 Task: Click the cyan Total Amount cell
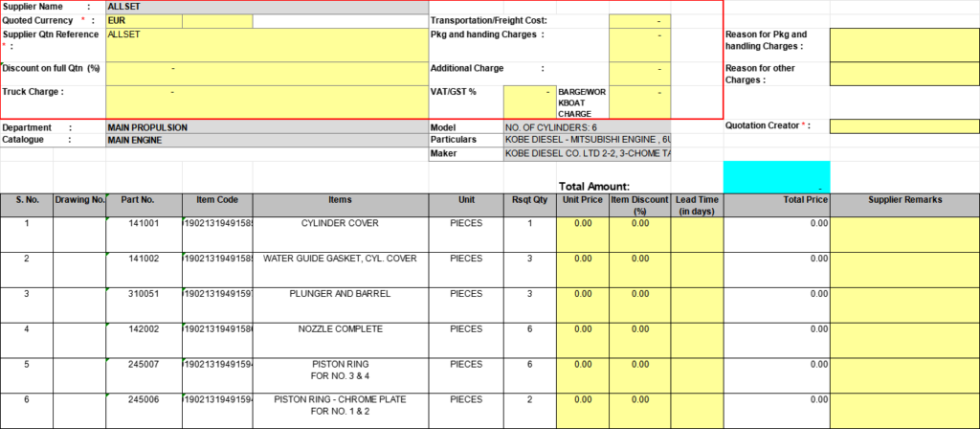tap(775, 176)
